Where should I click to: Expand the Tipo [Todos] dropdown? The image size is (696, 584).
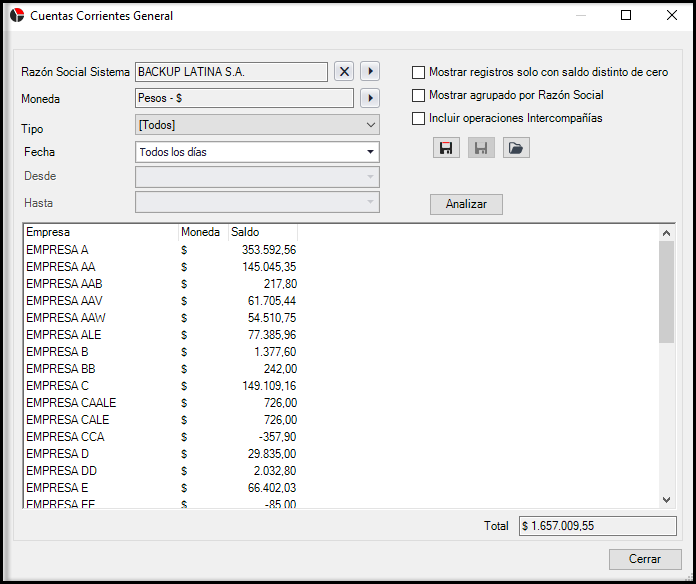pos(257,125)
